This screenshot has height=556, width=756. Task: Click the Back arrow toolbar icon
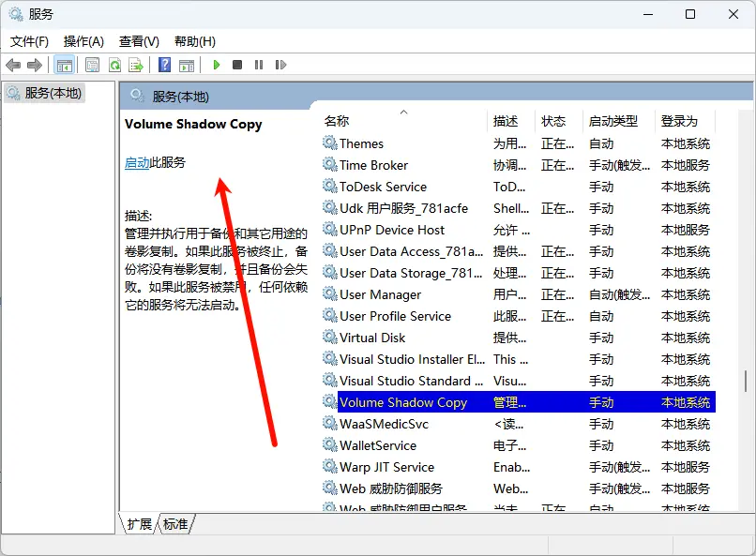click(x=13, y=65)
